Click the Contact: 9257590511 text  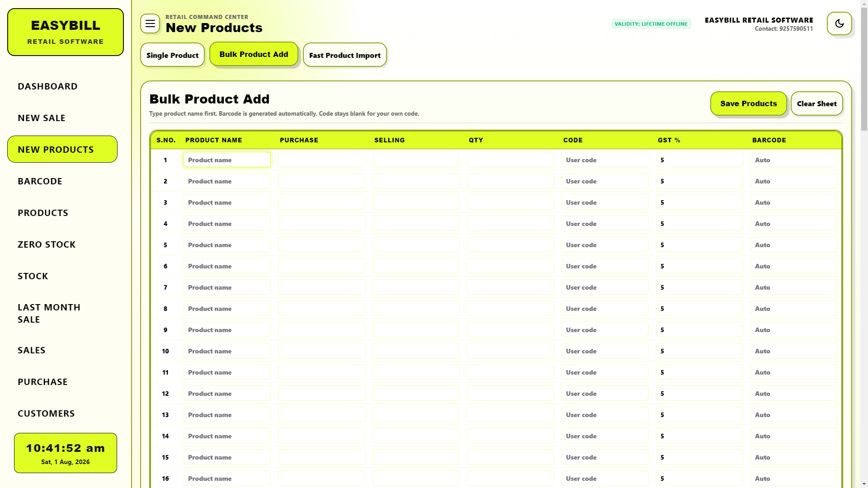(784, 28)
